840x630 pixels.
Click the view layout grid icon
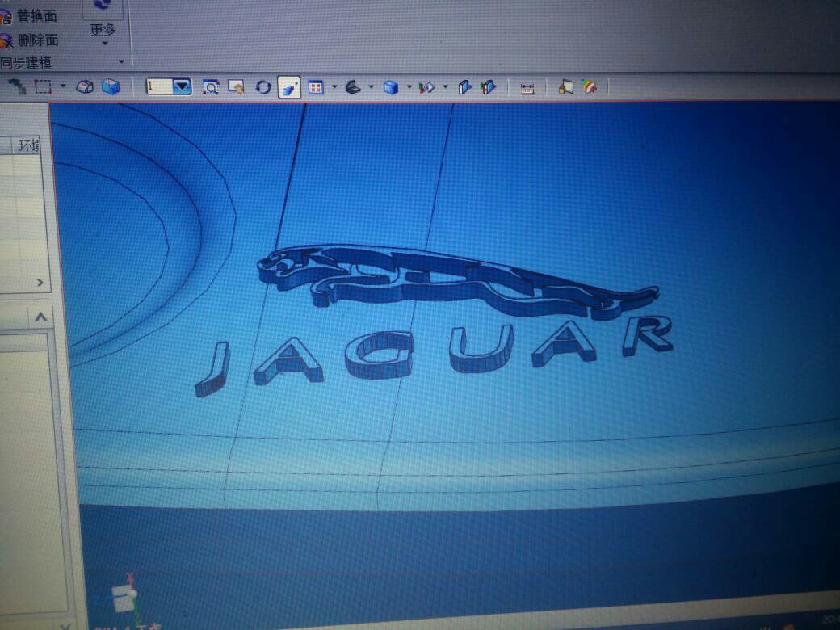(x=316, y=86)
